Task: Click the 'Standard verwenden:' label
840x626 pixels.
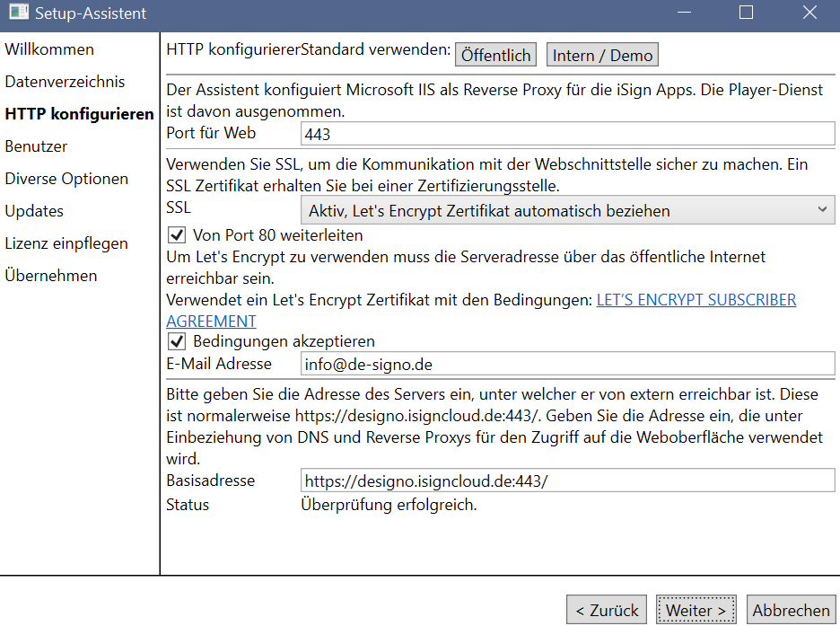Action: 375,49
